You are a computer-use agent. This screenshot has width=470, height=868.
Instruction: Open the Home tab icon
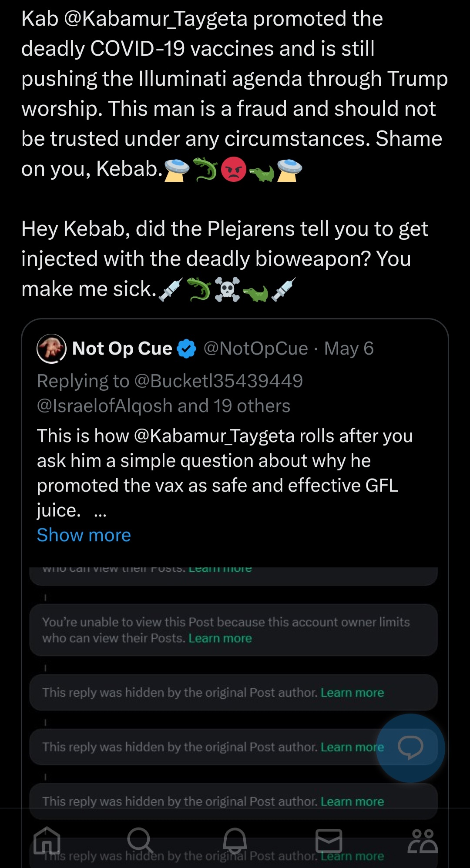pyautogui.click(x=47, y=840)
